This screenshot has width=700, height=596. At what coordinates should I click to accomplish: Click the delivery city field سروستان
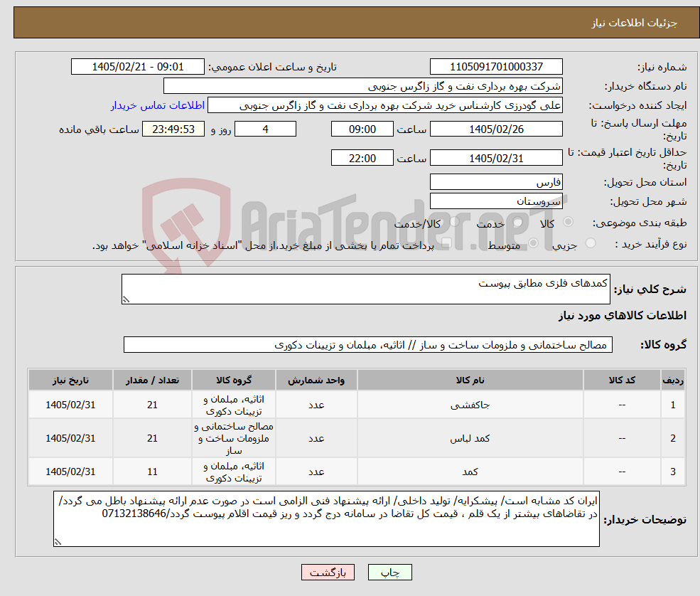[496, 201]
